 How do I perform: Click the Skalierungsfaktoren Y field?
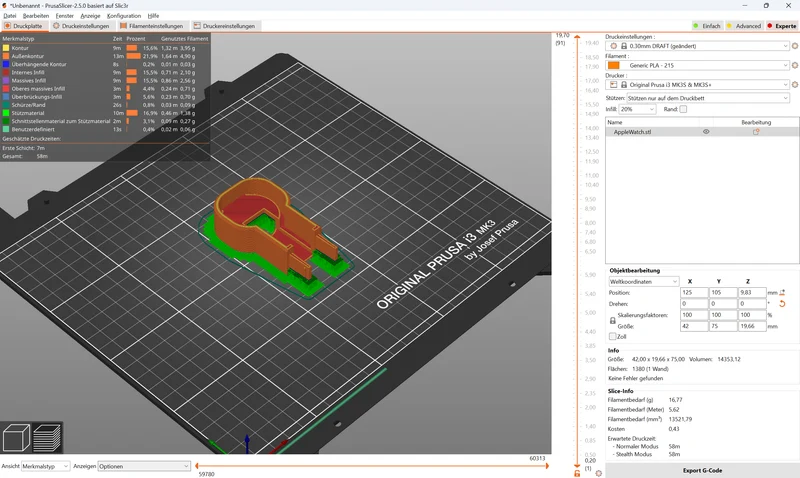pos(723,315)
